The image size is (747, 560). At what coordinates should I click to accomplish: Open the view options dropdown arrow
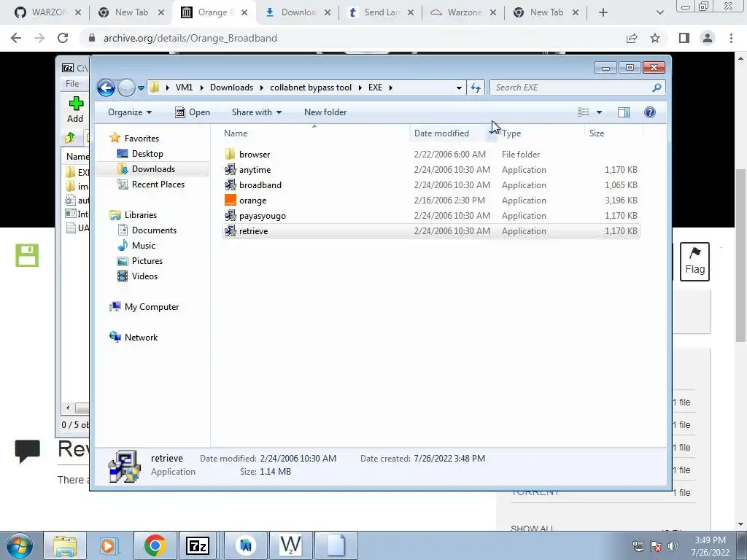pos(600,112)
